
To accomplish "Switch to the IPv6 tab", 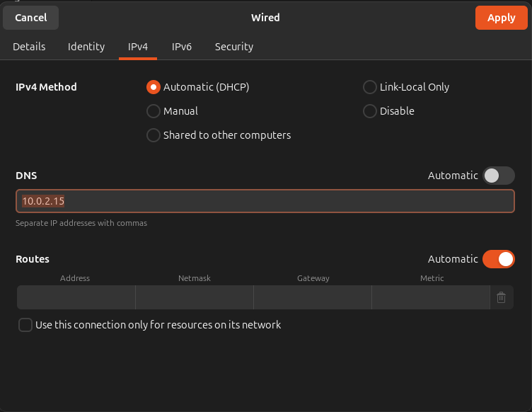I will pos(182,47).
